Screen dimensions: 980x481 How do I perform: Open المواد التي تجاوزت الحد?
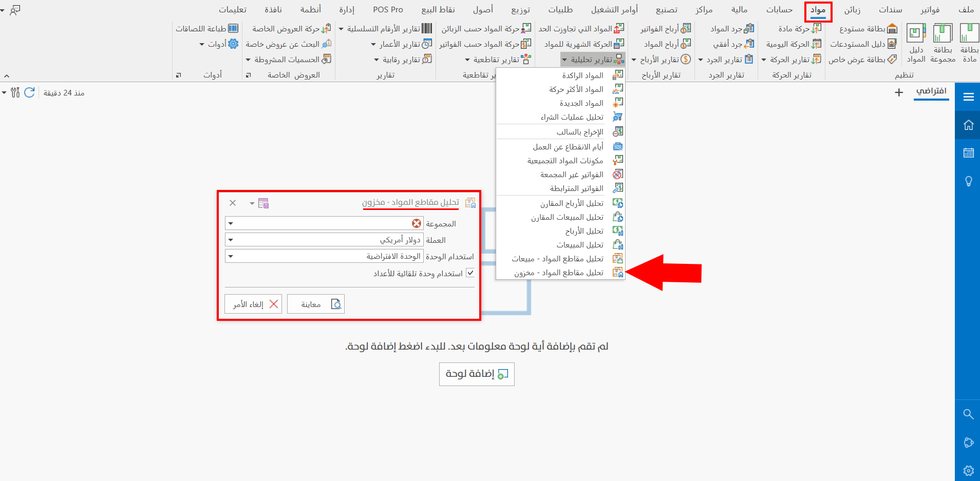coord(581,29)
